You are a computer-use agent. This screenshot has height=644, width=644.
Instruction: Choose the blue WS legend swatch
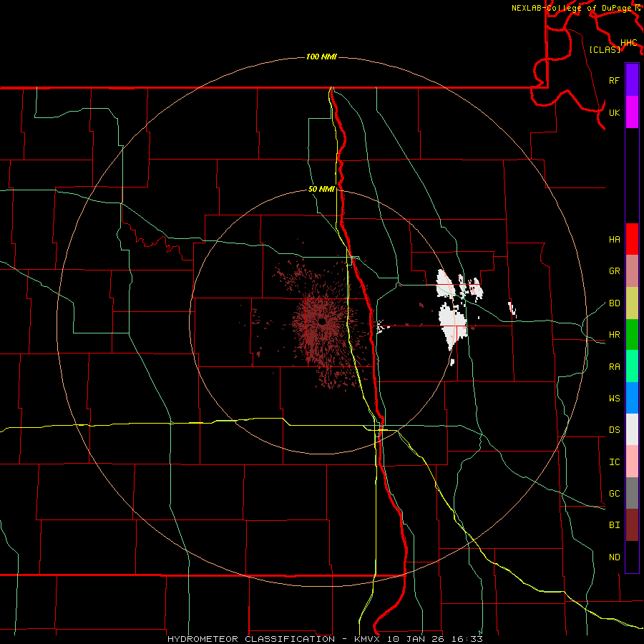[632, 398]
